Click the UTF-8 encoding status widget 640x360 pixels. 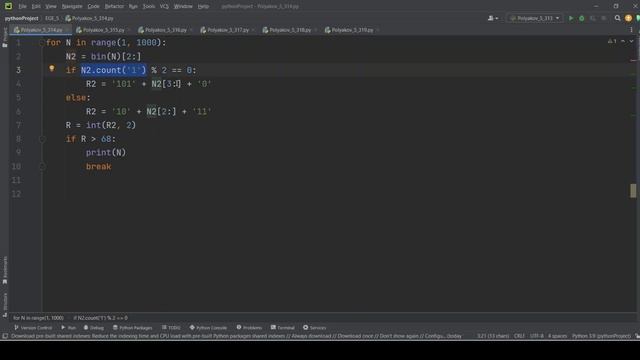[x=536, y=336]
